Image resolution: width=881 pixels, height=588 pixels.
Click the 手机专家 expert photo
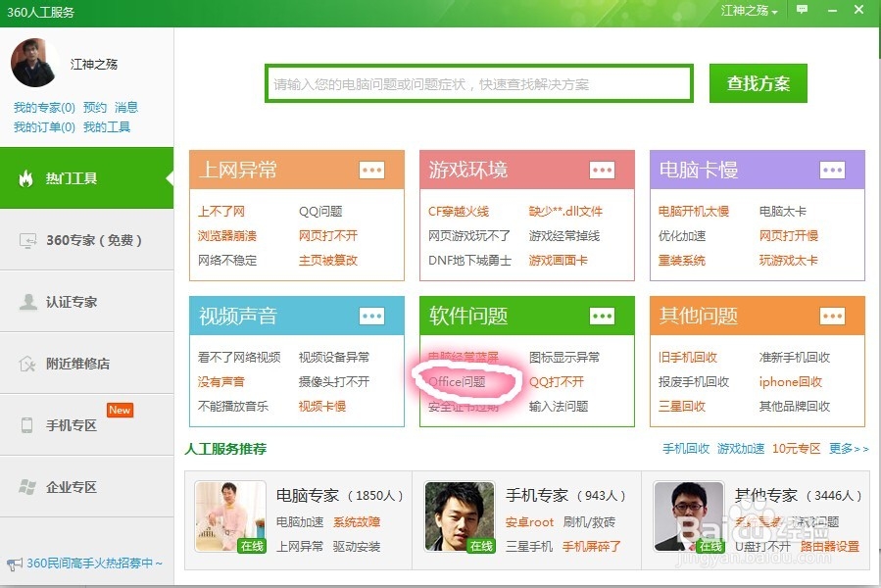click(x=460, y=516)
